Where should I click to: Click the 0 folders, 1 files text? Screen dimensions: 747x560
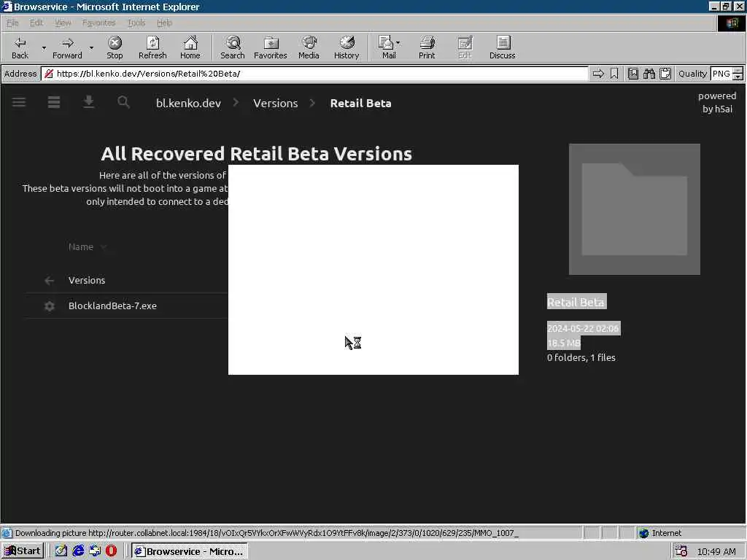coord(581,357)
